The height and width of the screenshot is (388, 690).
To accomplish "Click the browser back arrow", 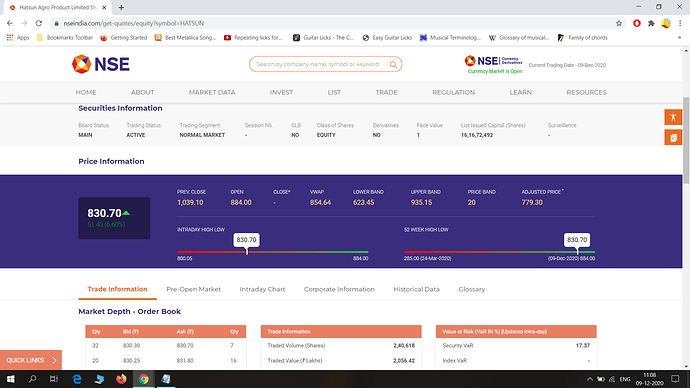I will click(x=10, y=23).
